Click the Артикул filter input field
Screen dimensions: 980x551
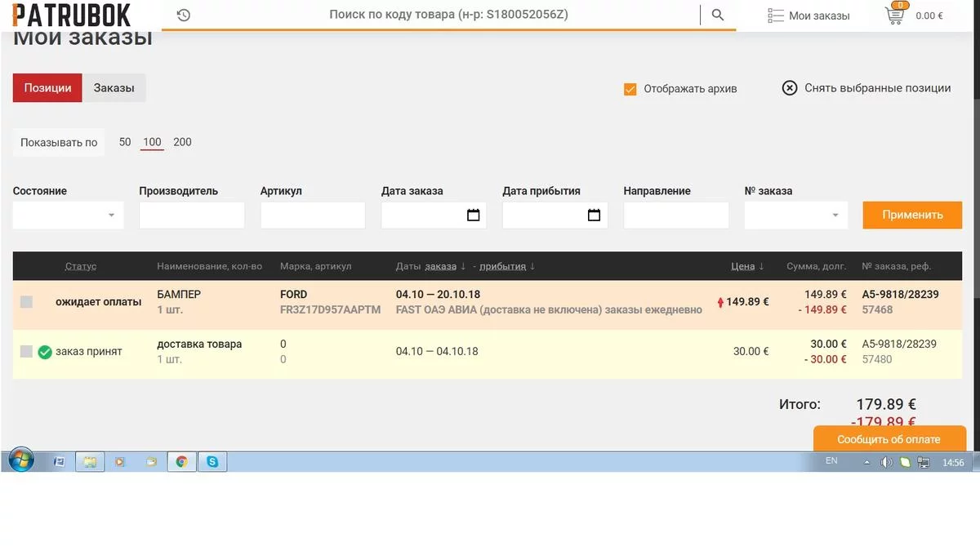pos(313,216)
